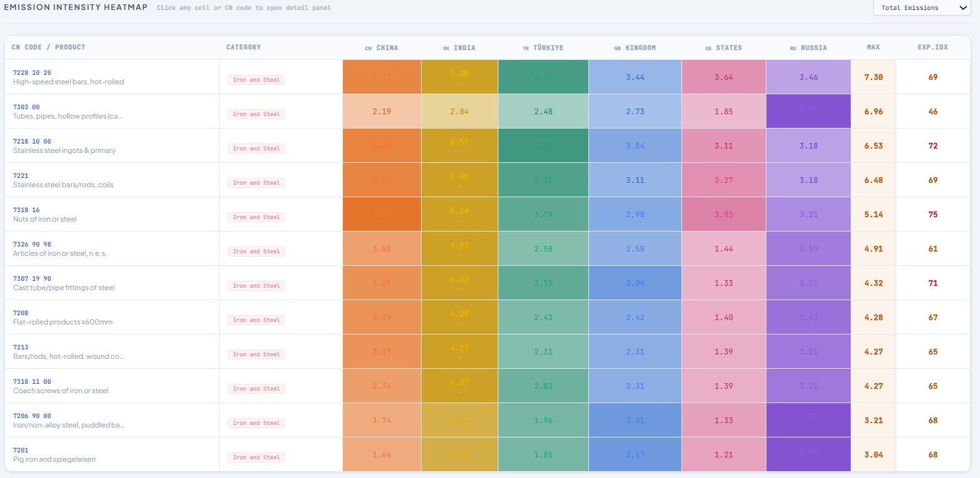Image resolution: width=980 pixels, height=478 pixels.
Task: Click the Türkiye column header
Action: tap(543, 48)
